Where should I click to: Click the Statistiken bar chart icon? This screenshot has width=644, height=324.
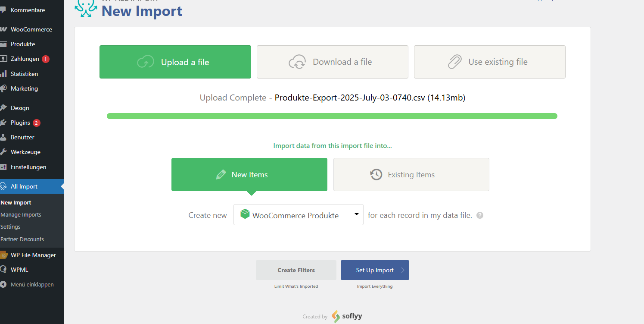[x=3, y=74]
